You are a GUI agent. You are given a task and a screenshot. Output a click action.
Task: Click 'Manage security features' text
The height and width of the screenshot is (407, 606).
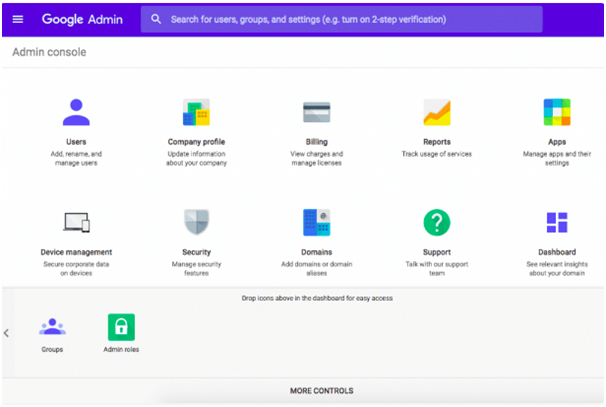click(x=196, y=269)
